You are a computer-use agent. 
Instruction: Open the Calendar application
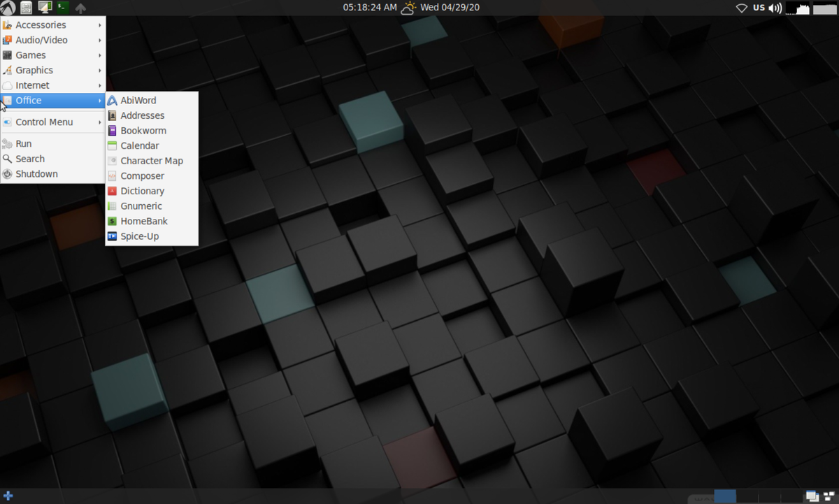(152, 145)
